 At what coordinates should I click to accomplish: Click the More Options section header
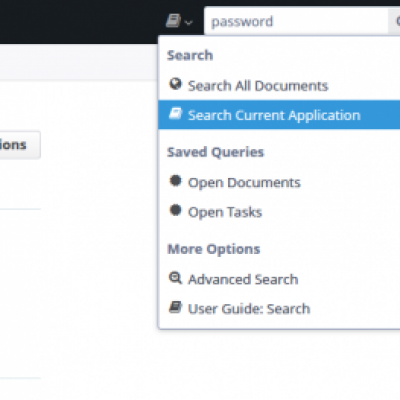tap(214, 249)
